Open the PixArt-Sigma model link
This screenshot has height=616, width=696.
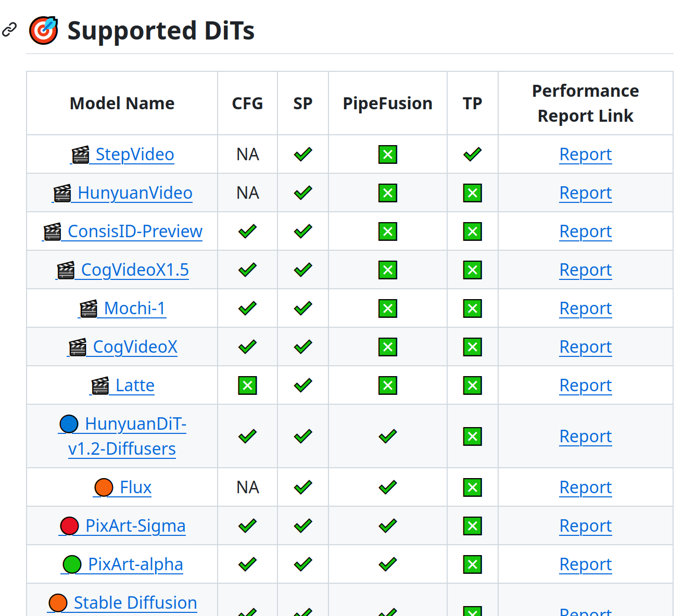122,526
